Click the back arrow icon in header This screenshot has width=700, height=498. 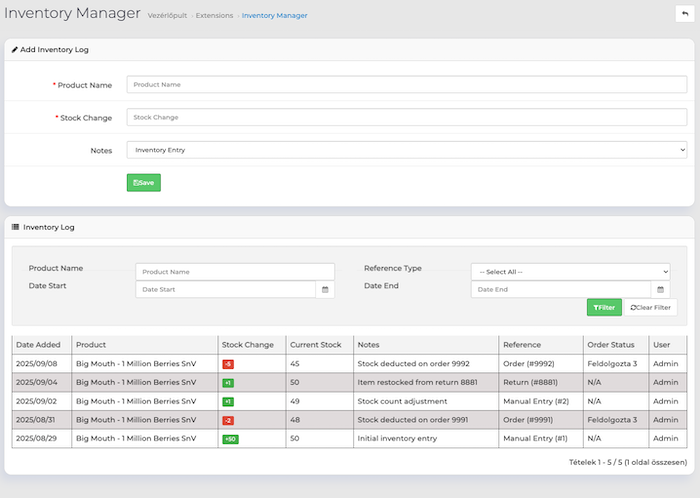point(683,13)
